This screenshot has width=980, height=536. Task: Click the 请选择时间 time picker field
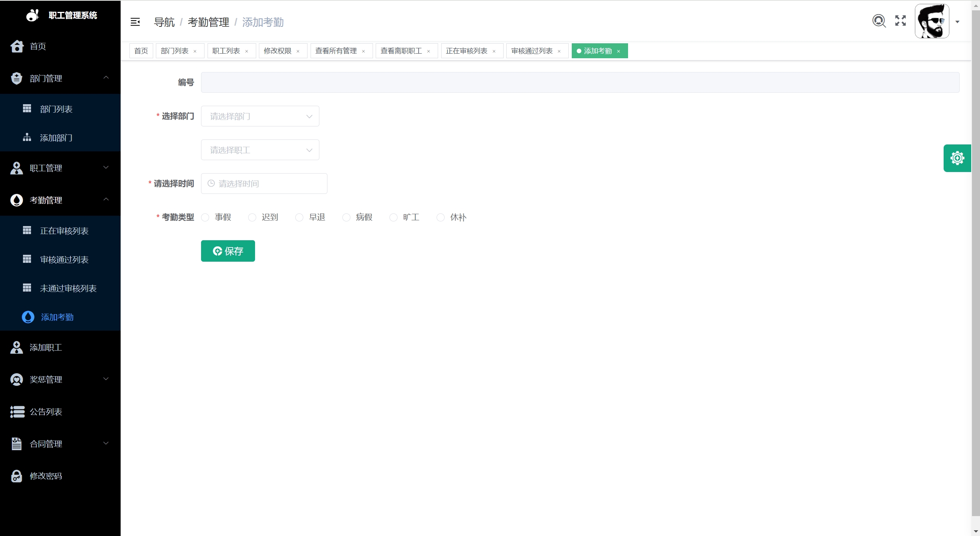point(264,184)
